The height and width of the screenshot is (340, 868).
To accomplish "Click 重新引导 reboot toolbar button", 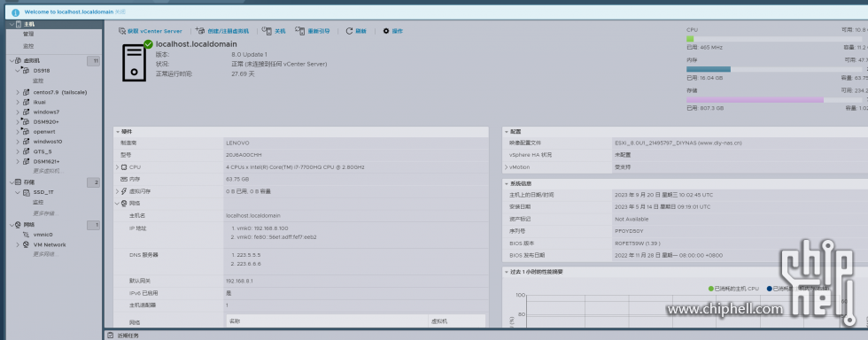I will (x=312, y=31).
